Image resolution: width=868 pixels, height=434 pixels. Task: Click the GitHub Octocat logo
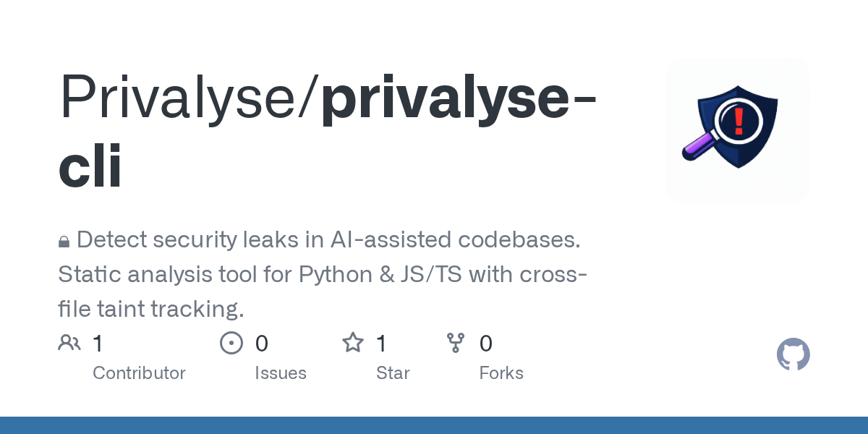pos(793,355)
